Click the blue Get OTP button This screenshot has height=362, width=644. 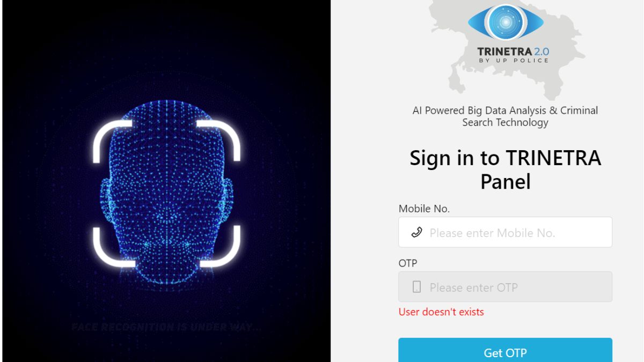click(505, 350)
